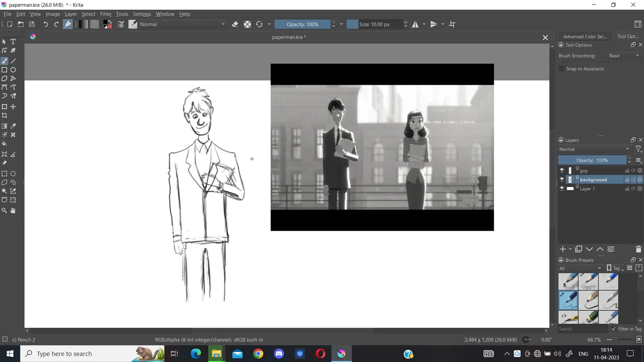
Task: Select the Text tool in the toolbox
Action: (13, 42)
